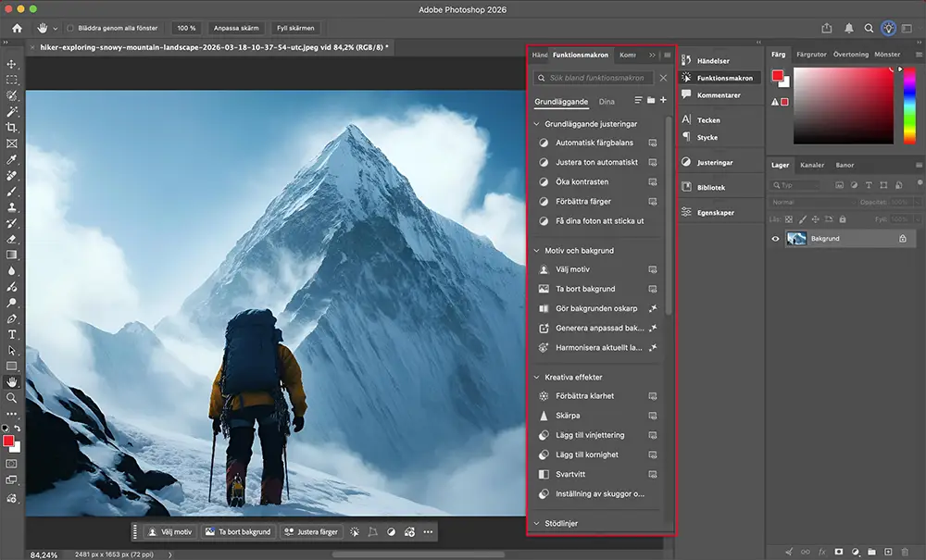Image resolution: width=926 pixels, height=560 pixels.
Task: Click Ta bort bakgrund in contextual bar
Action: 238,532
